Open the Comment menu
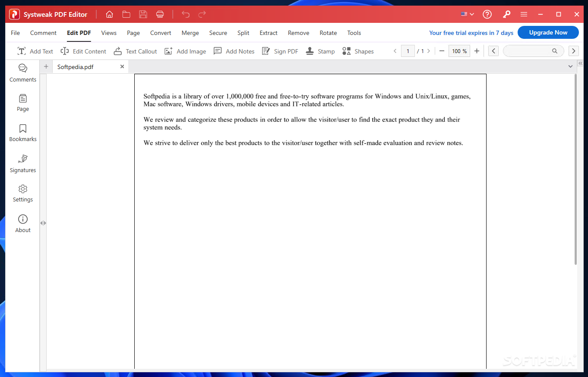This screenshot has width=588, height=377. [x=43, y=33]
